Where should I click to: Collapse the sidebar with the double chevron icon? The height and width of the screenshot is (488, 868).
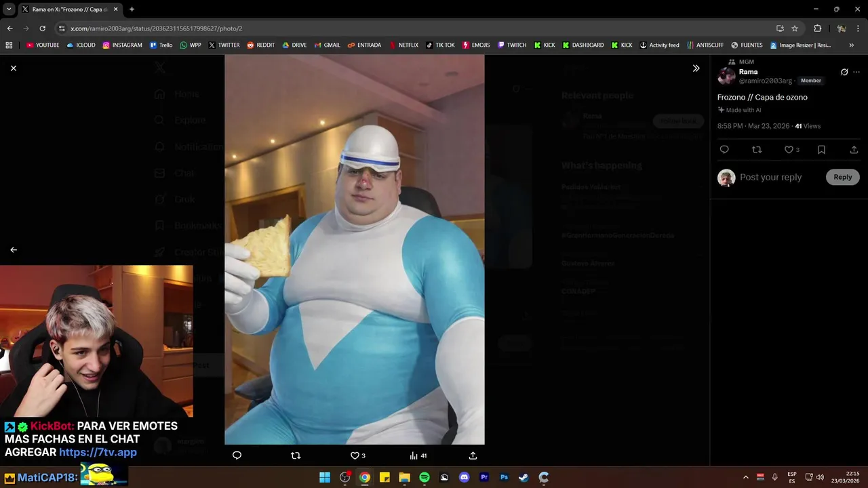(696, 68)
